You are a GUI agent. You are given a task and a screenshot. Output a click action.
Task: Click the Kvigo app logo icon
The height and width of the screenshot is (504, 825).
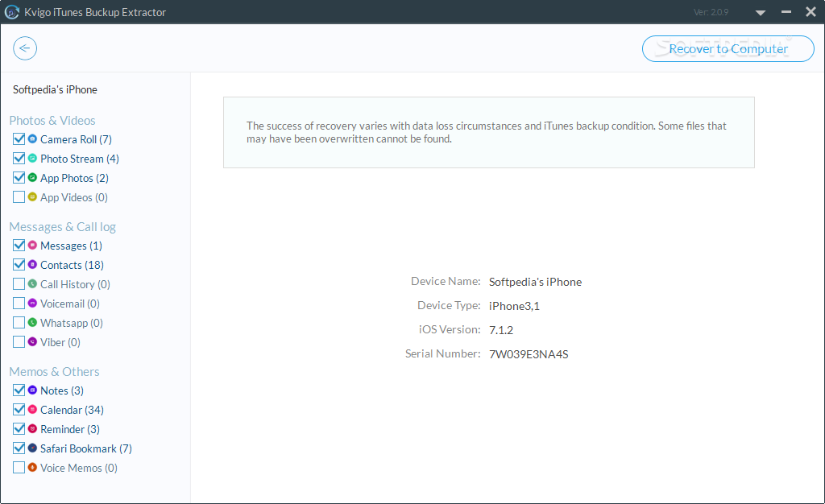click(11, 12)
